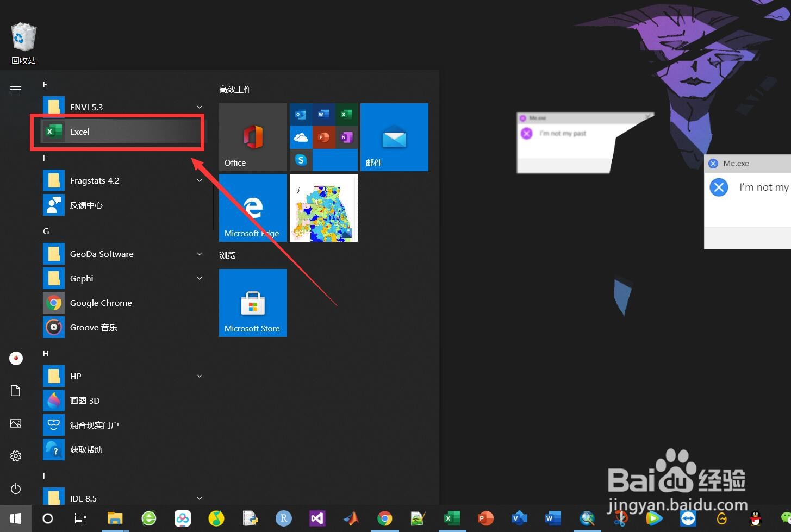Open the small OneNote tile

point(346,137)
